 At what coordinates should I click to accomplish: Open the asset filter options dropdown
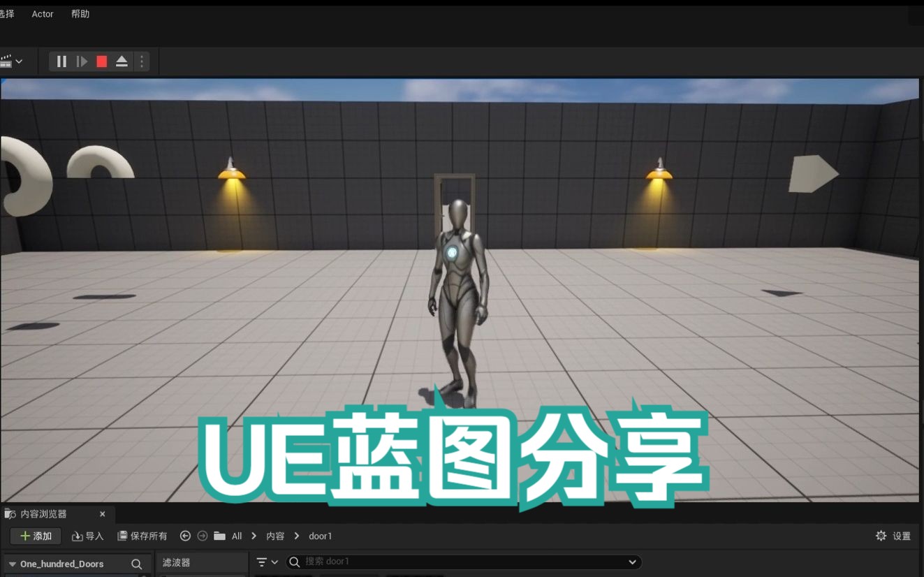[267, 562]
